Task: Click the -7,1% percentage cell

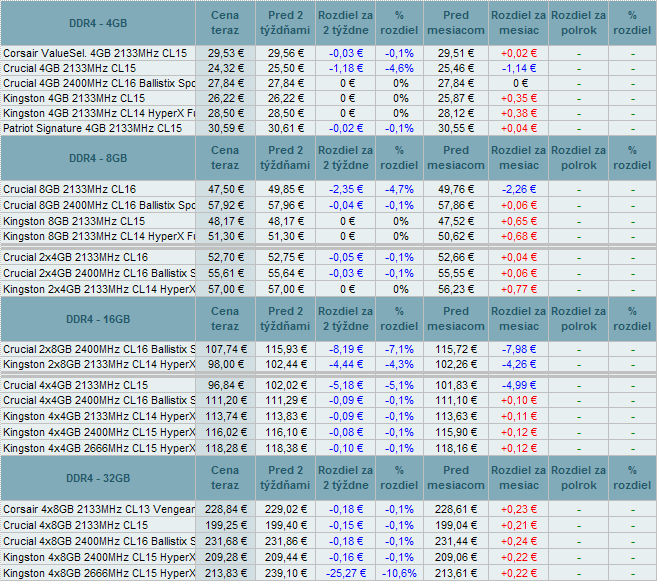Action: [399, 349]
